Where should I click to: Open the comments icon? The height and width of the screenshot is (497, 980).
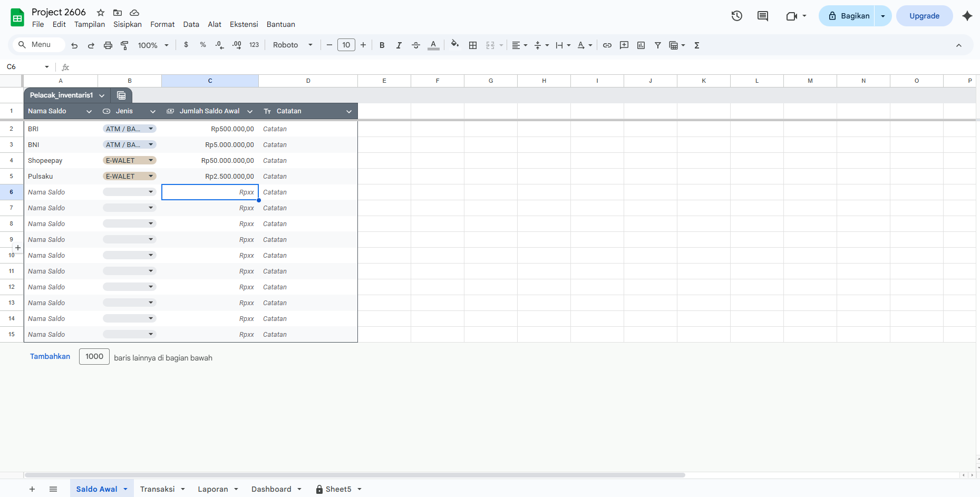point(762,16)
